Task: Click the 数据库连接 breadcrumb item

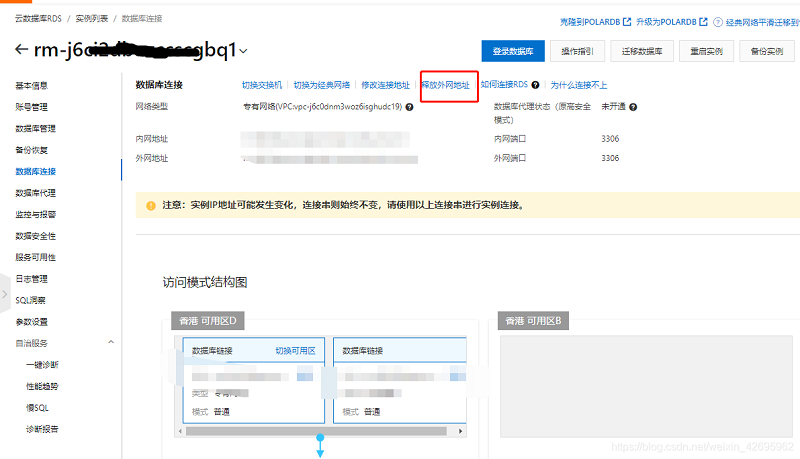Action: pyautogui.click(x=142, y=18)
